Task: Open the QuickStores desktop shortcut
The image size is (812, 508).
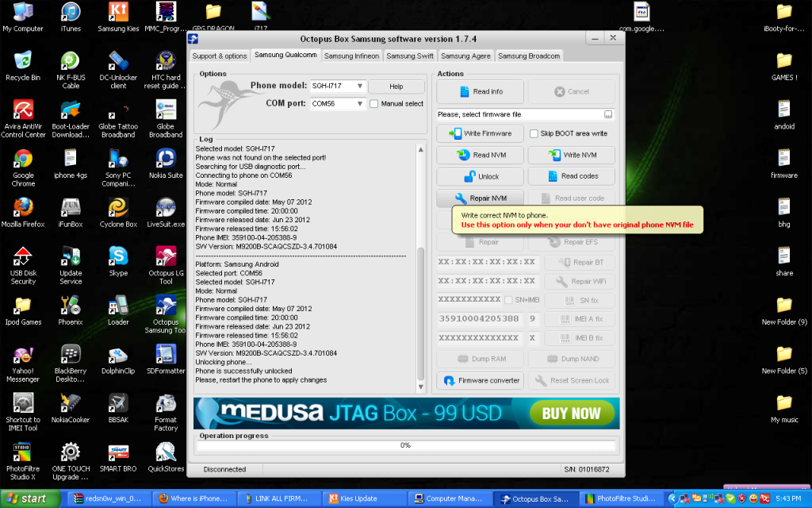Action: (x=166, y=456)
